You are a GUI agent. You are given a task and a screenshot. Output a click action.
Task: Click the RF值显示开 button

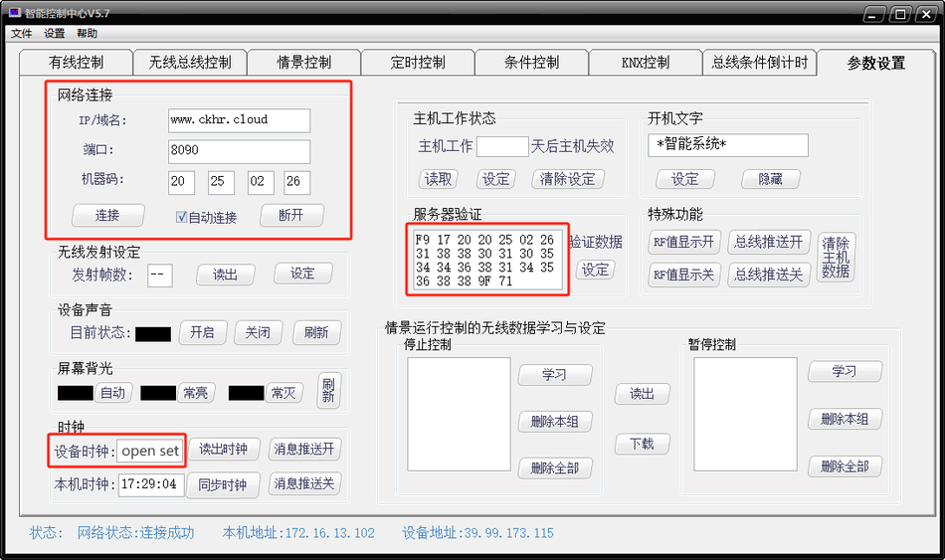pos(684,243)
